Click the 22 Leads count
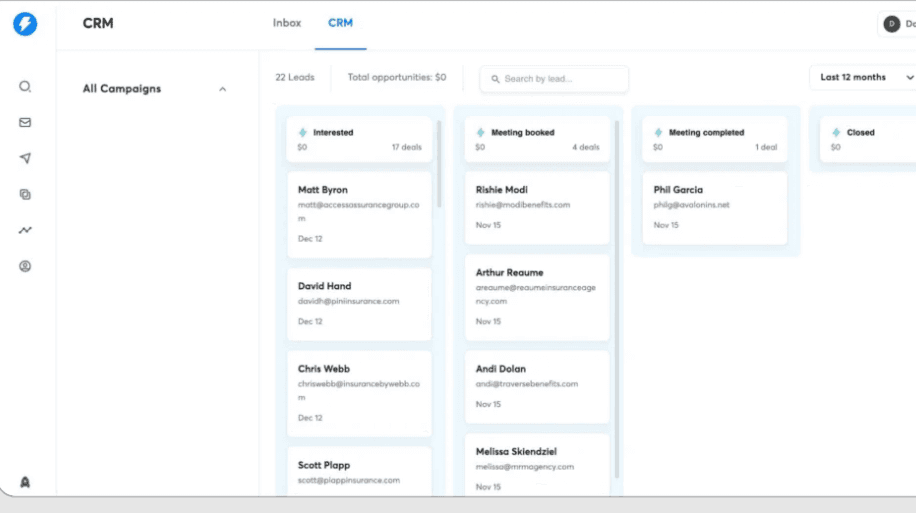This screenshot has width=916, height=513. [295, 77]
